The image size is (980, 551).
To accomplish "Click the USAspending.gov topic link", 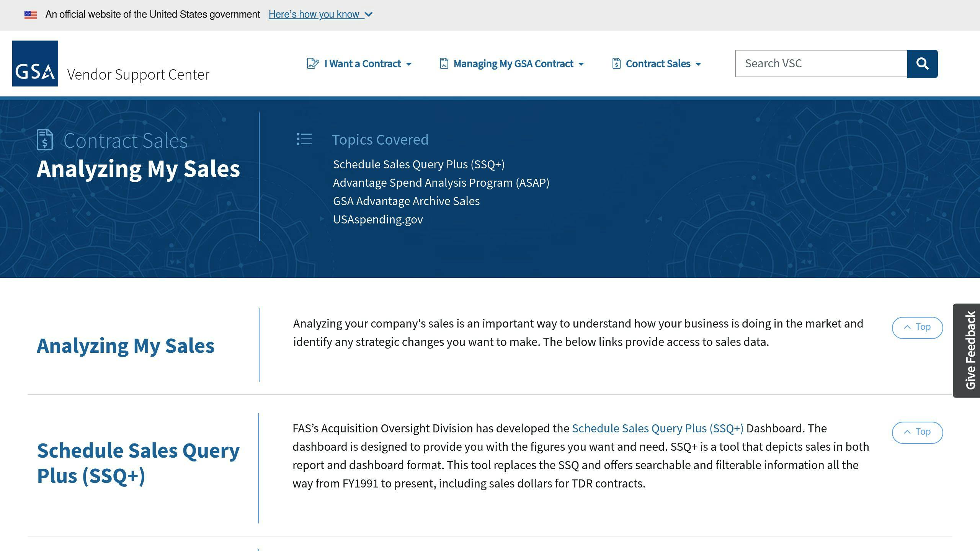I will (377, 218).
